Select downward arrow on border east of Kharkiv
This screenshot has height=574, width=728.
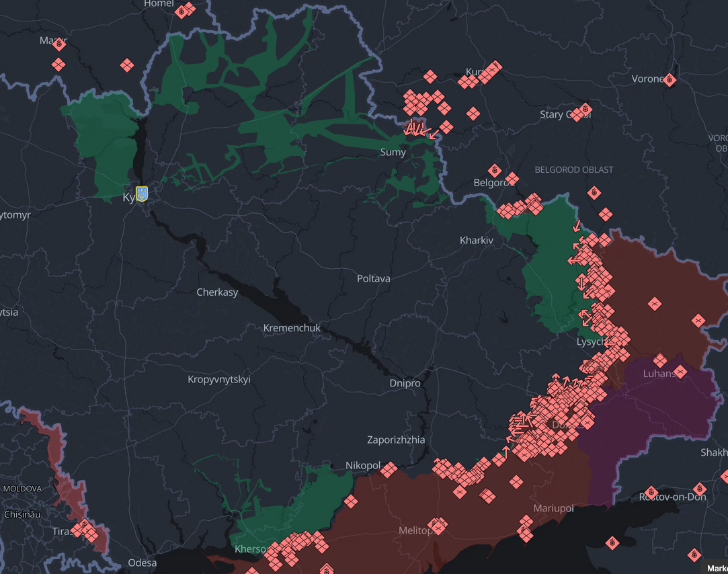pos(577,226)
